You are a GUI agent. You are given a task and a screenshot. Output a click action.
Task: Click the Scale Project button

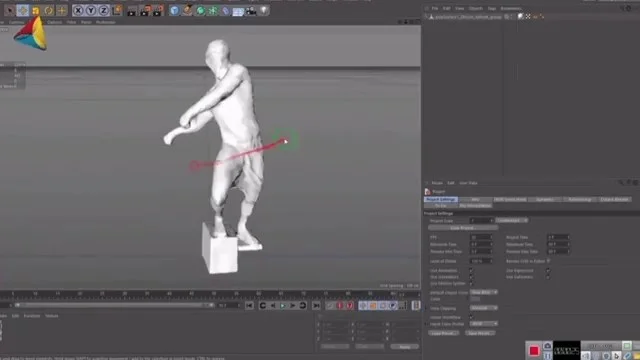click(x=463, y=228)
